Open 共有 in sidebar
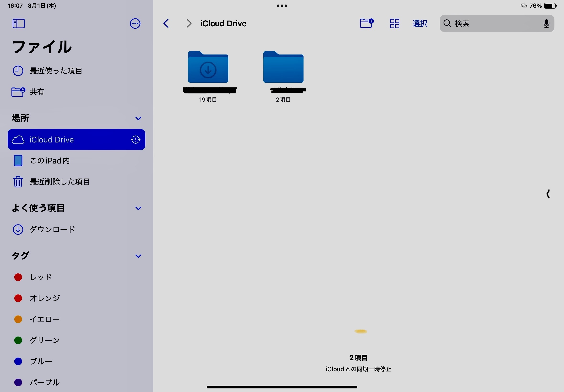Screen dimensions: 564x392 point(37,92)
